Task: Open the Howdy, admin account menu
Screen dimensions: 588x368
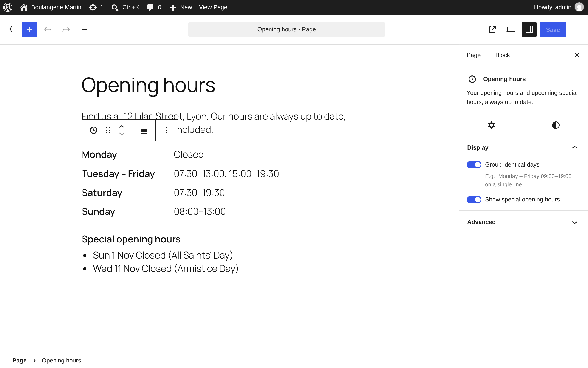Action: pyautogui.click(x=558, y=7)
